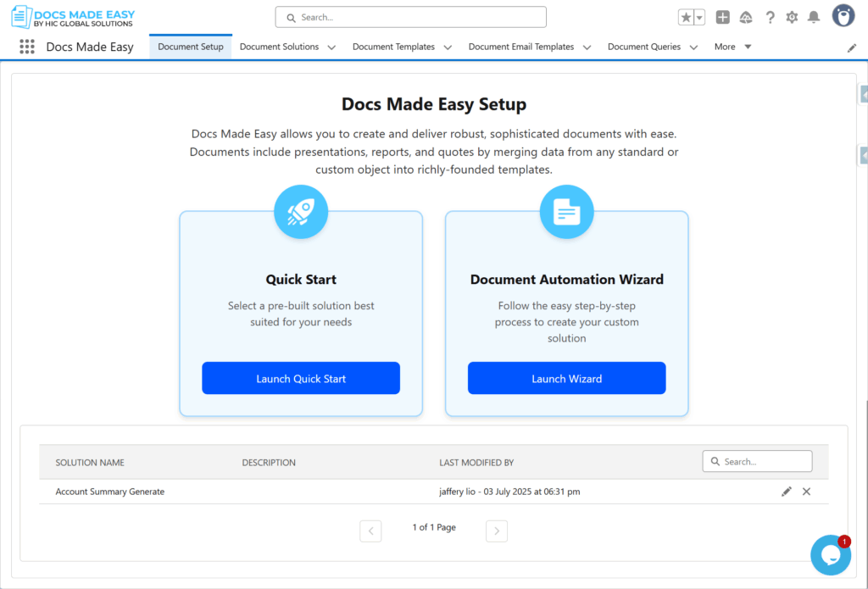
Task: Click the Quick Start card title
Action: coord(301,280)
